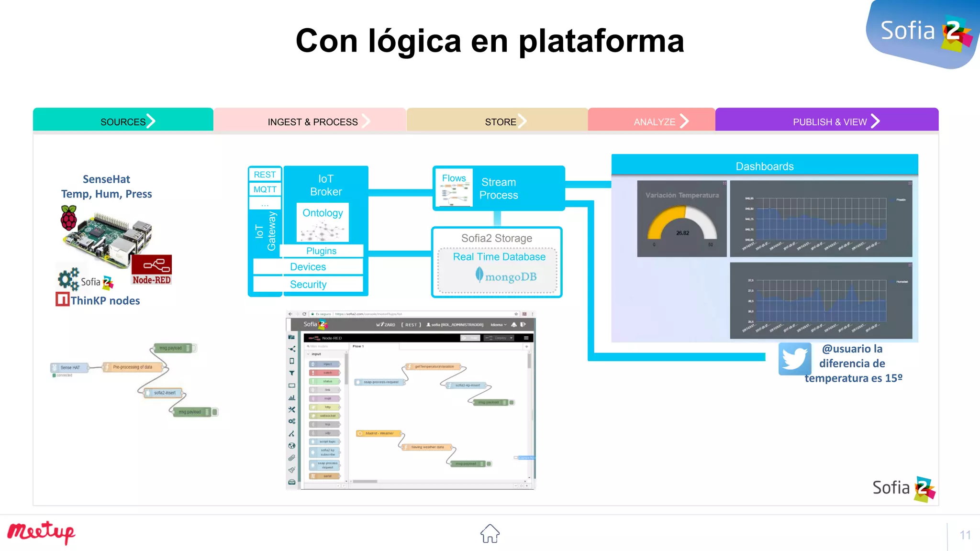Open the Idioma language dropdown
The image size is (980, 551).
click(498, 324)
